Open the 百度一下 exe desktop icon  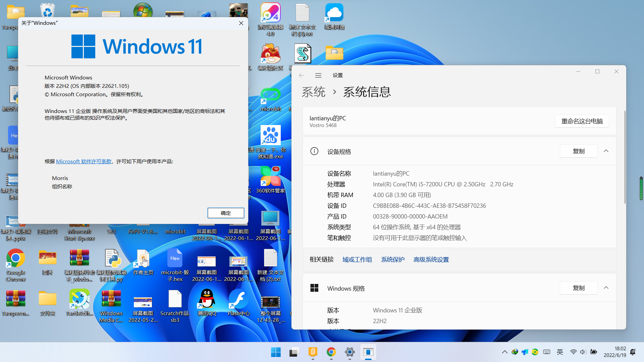click(x=270, y=142)
